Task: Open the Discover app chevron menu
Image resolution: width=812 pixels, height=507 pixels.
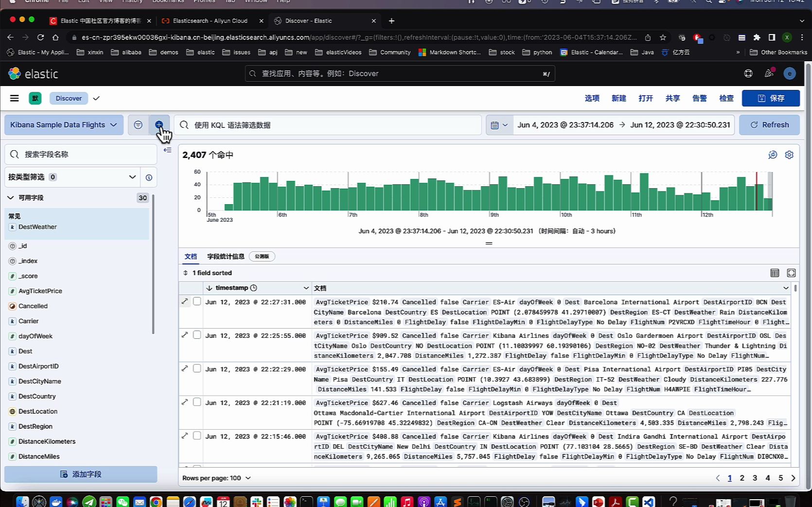Action: click(96, 98)
